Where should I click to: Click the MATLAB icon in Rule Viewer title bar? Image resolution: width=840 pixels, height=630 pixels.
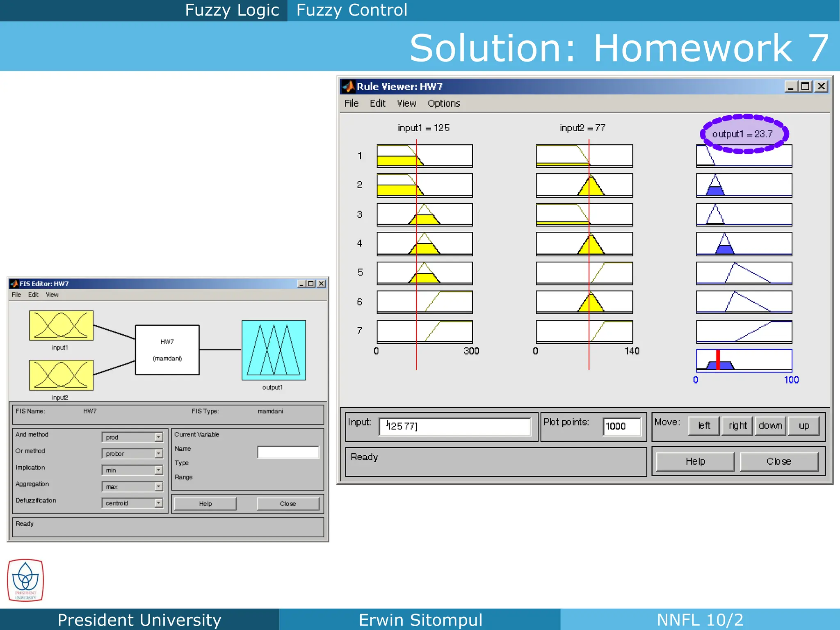pyautogui.click(x=348, y=87)
